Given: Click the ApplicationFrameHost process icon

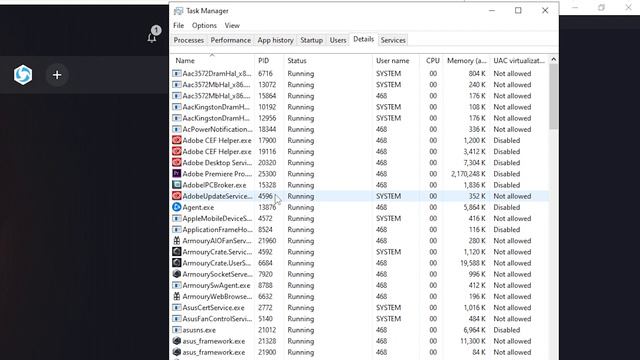Looking at the screenshot, I should tap(176, 229).
